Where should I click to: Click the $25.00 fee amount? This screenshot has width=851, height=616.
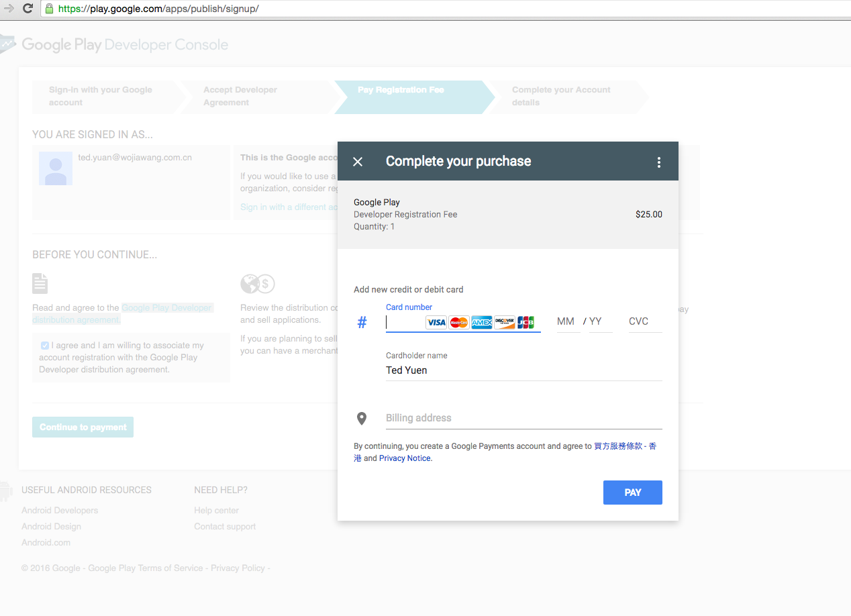coord(649,215)
